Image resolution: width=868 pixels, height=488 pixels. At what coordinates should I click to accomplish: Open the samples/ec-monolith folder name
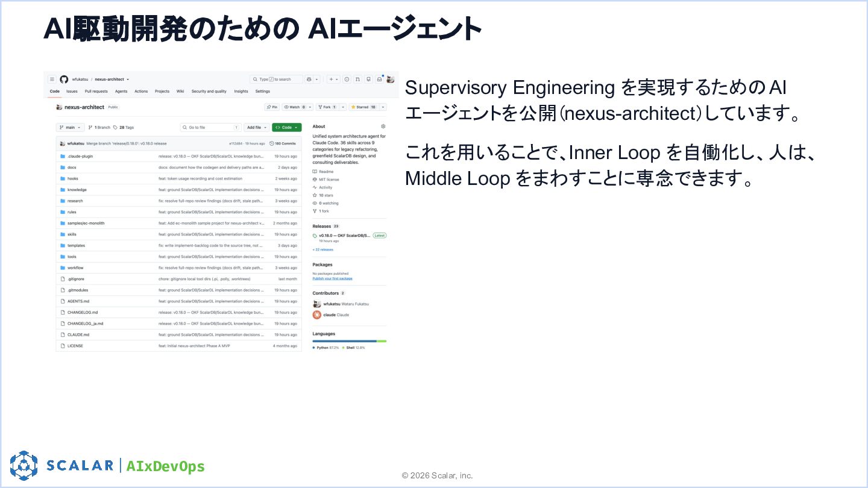pyautogui.click(x=86, y=223)
